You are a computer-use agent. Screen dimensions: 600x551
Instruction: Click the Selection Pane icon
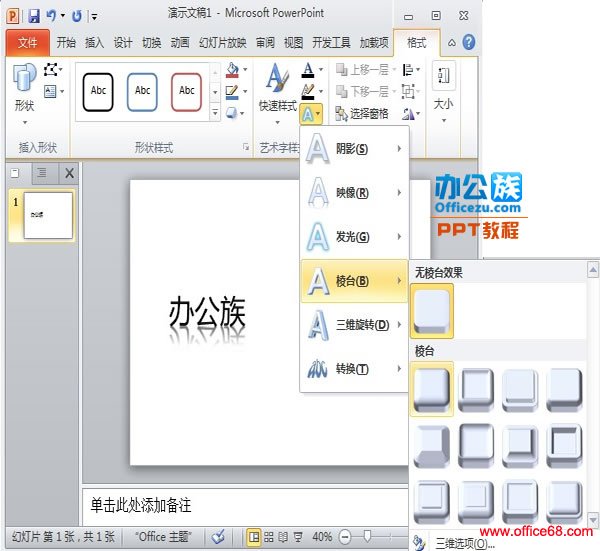341,114
